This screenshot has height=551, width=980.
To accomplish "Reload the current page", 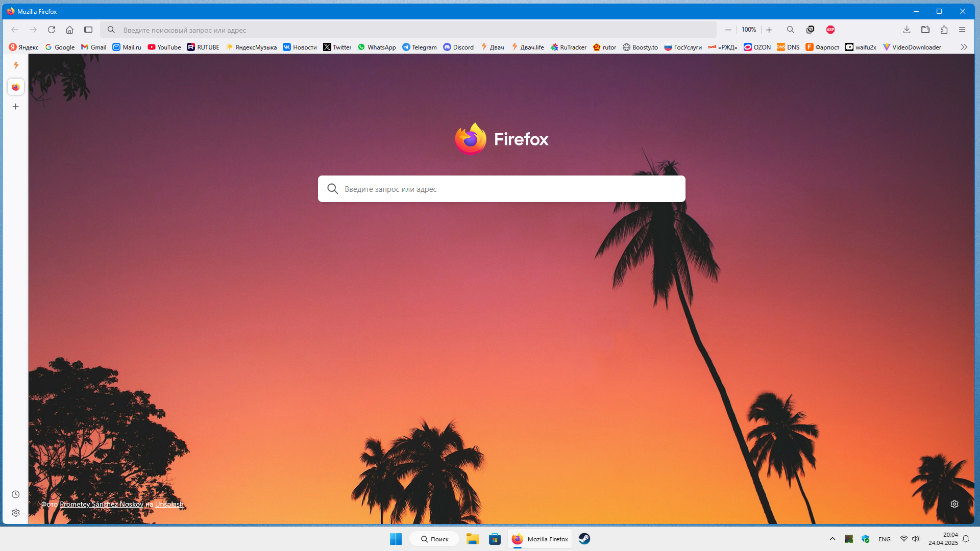I will point(52,30).
